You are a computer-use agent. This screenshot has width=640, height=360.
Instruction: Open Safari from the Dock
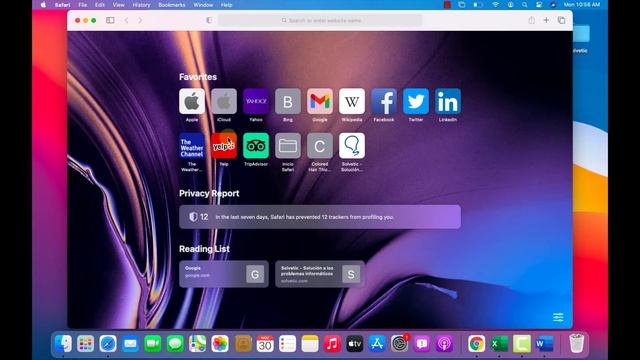point(108,344)
